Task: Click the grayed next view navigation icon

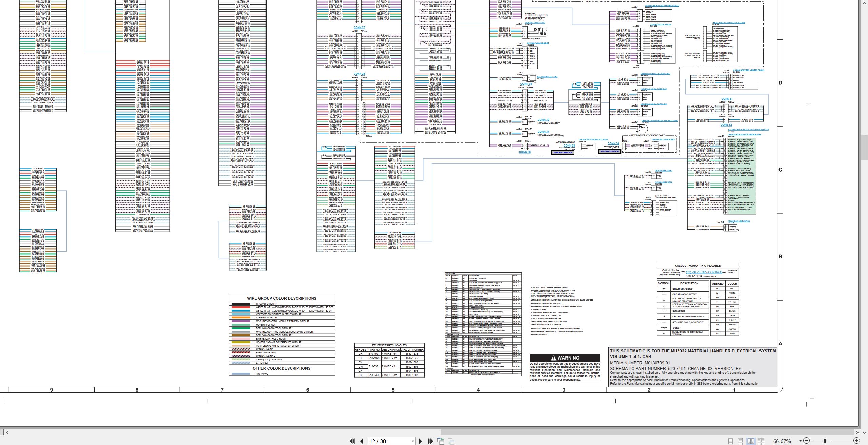Action: click(x=451, y=441)
